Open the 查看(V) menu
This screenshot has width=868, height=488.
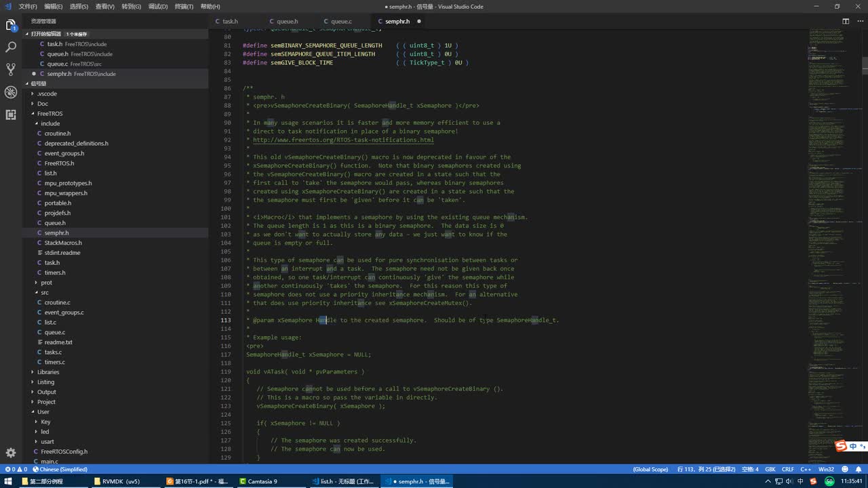click(105, 6)
